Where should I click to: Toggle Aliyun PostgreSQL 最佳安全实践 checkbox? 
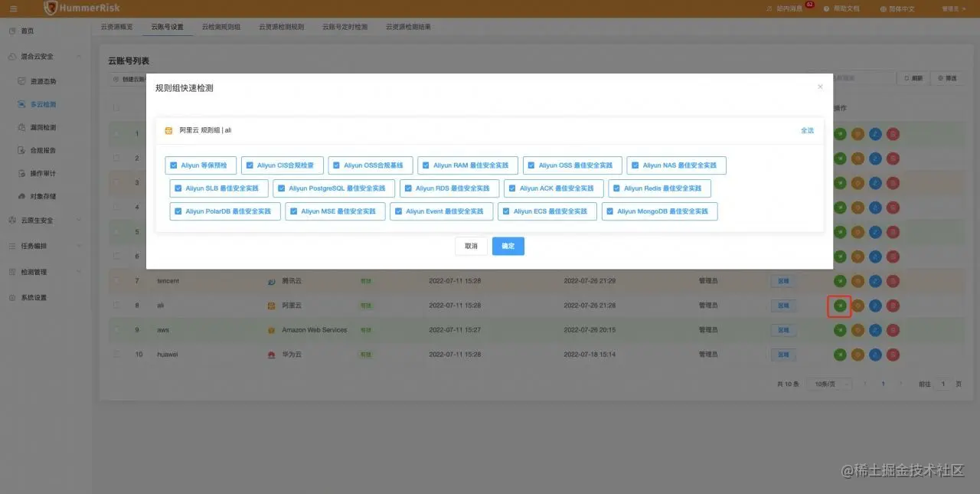[x=282, y=188]
